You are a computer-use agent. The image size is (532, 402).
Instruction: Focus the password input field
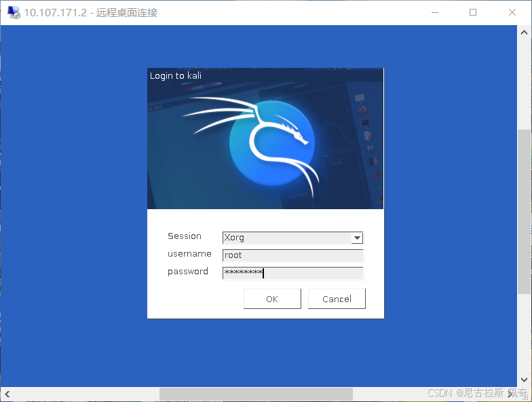(x=293, y=273)
